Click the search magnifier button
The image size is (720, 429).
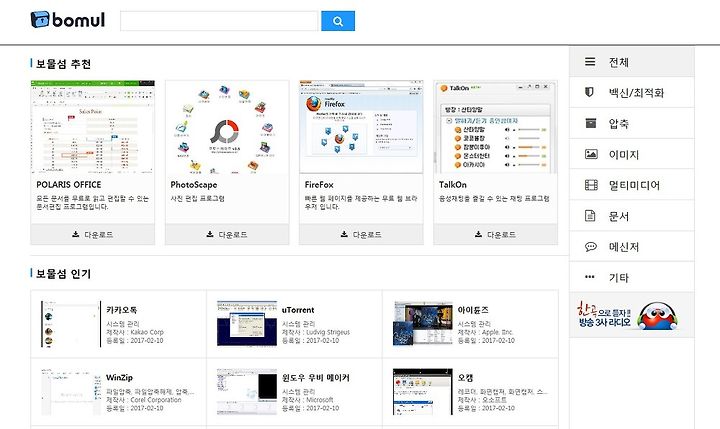[338, 21]
